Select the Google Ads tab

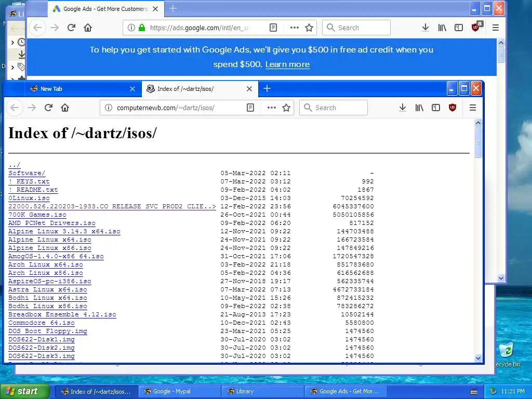pos(105,9)
